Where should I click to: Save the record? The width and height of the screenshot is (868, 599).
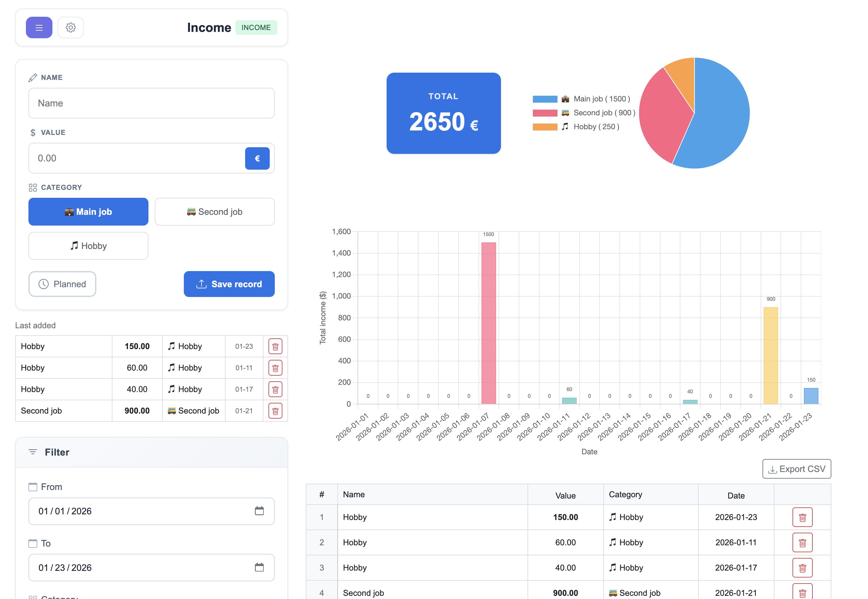pos(229,284)
